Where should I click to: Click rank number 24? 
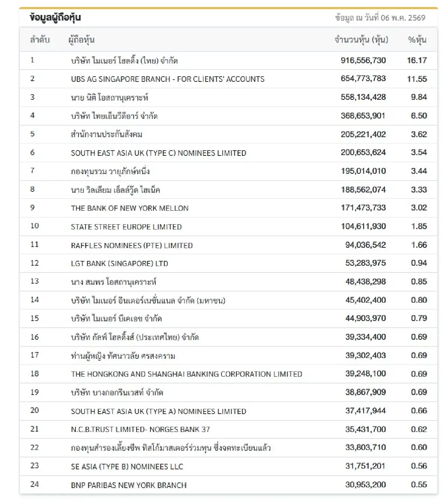(35, 484)
